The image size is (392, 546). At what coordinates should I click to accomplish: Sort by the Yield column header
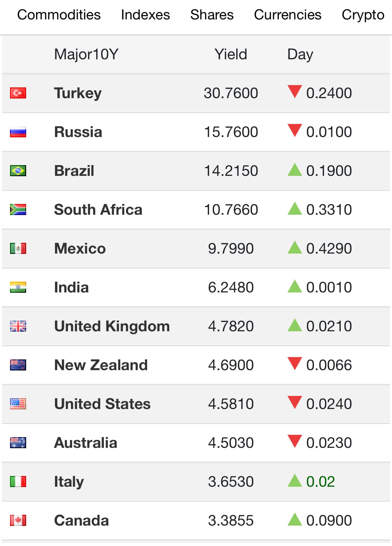[x=231, y=54]
